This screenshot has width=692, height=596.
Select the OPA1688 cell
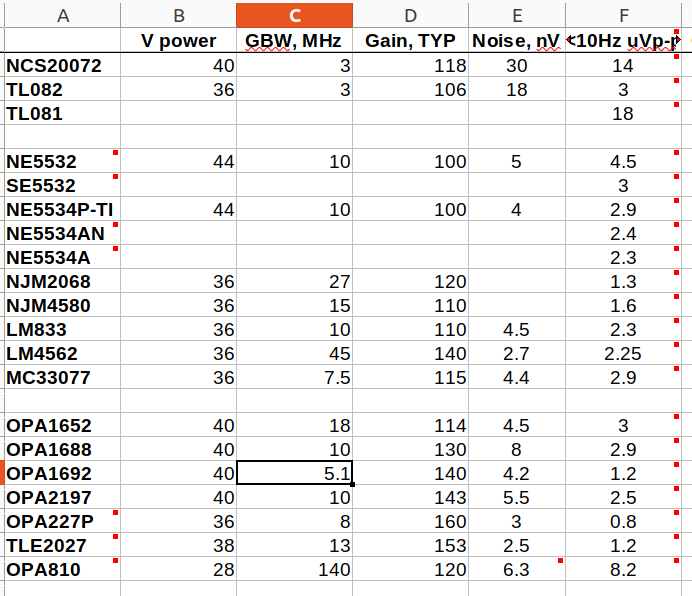click(x=63, y=449)
